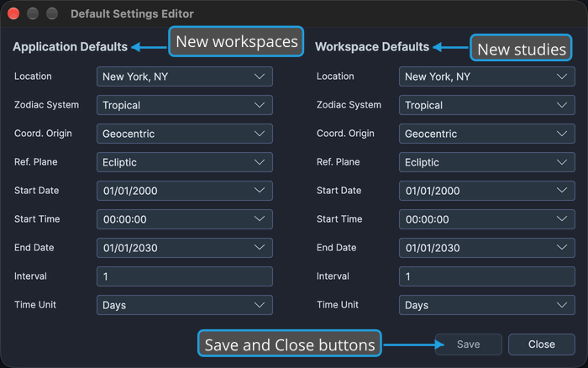Open Workspace Defaults Zodiac System dropdown
588x368 pixels.
[x=486, y=105]
